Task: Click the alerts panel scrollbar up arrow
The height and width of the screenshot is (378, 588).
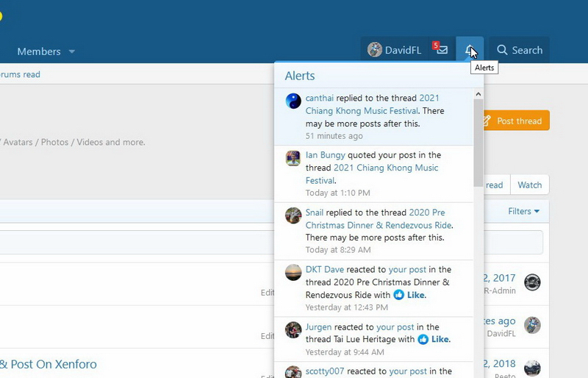Action: point(478,94)
